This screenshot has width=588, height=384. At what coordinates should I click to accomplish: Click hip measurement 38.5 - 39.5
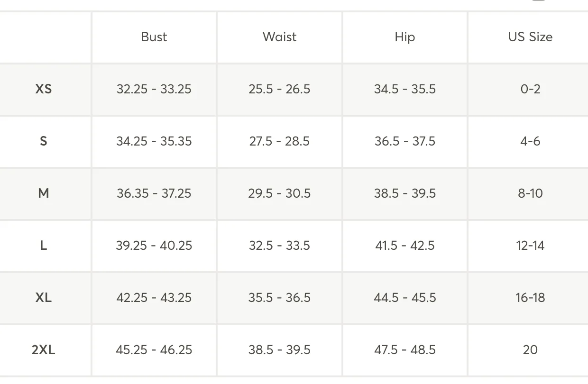coord(404,193)
